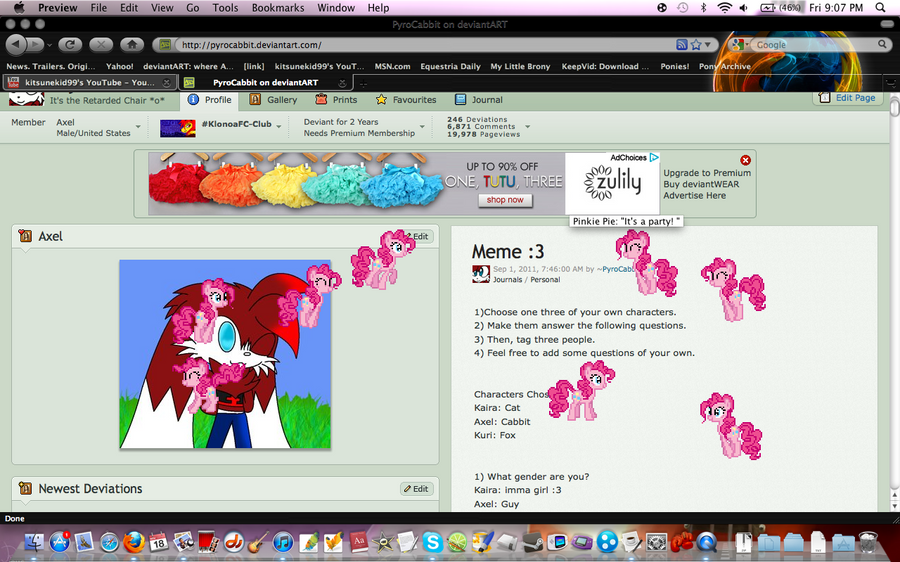Viewport: 900px width, 562px height.
Task: Expand the Deviant for 2 Years dropdown
Action: pos(422,126)
